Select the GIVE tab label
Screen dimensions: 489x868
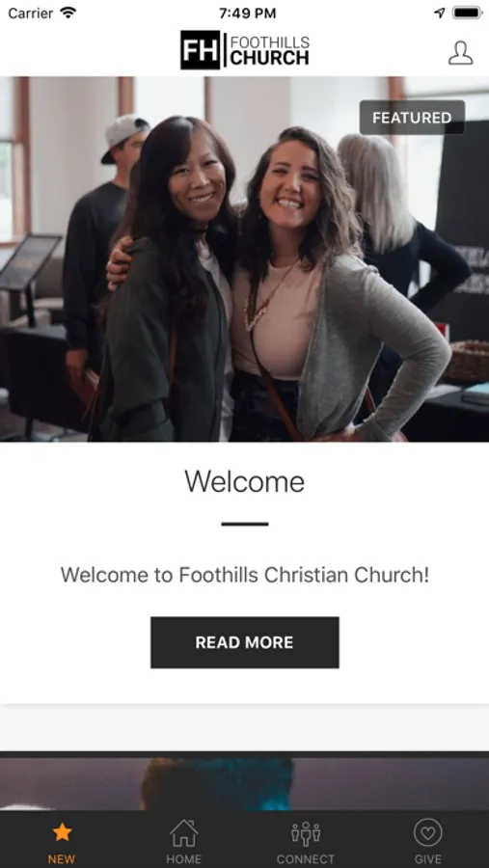tap(427, 859)
